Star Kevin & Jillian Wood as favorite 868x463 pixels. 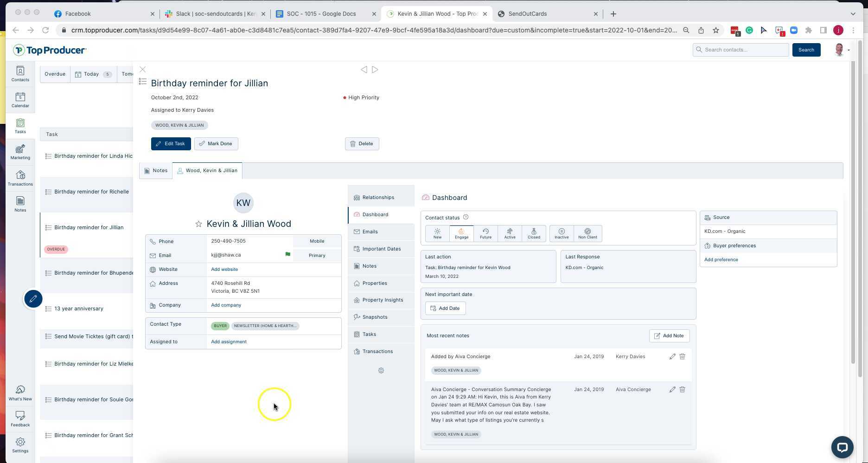(198, 224)
